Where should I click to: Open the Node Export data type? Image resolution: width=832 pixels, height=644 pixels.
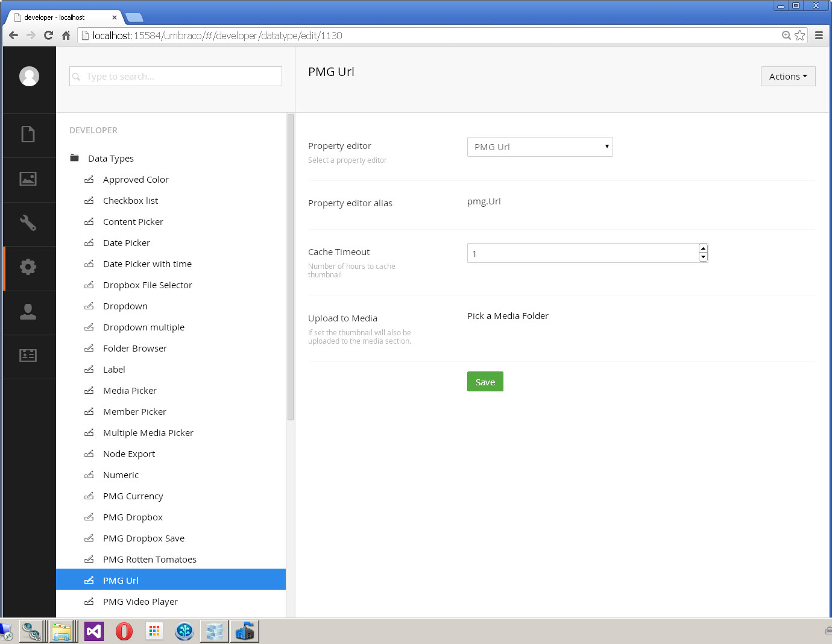(129, 454)
